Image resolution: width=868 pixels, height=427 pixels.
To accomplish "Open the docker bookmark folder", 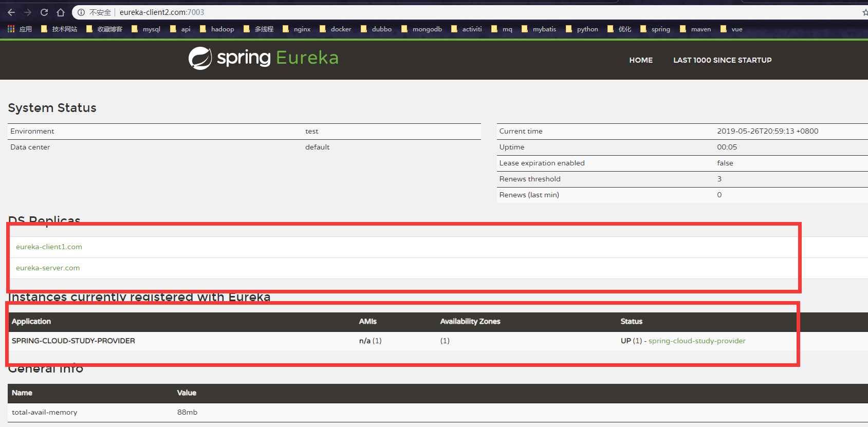I will (336, 29).
